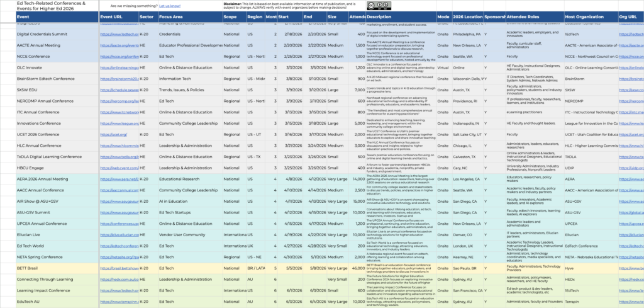Open the Org URL link for EduTech AU
The width and height of the screenshot is (644, 308).
coord(631,302)
